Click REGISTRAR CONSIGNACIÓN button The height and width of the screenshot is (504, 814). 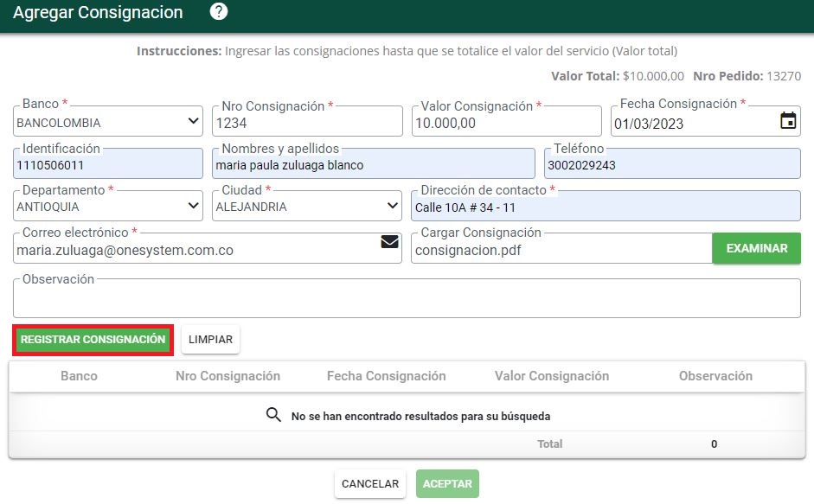click(x=93, y=340)
